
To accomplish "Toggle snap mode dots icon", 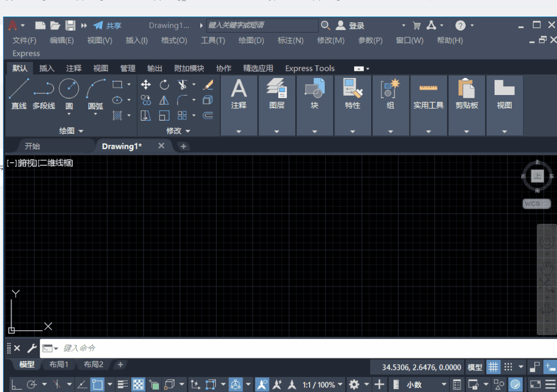I will pos(508,367).
